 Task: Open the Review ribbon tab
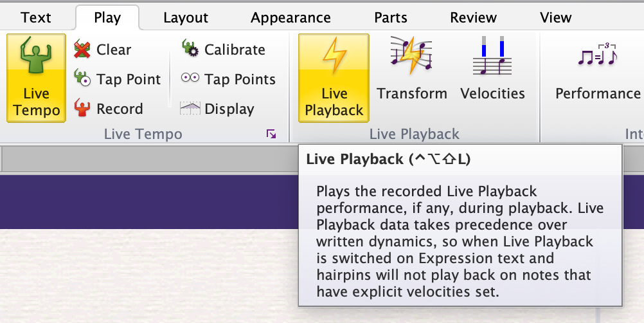pyautogui.click(x=473, y=17)
